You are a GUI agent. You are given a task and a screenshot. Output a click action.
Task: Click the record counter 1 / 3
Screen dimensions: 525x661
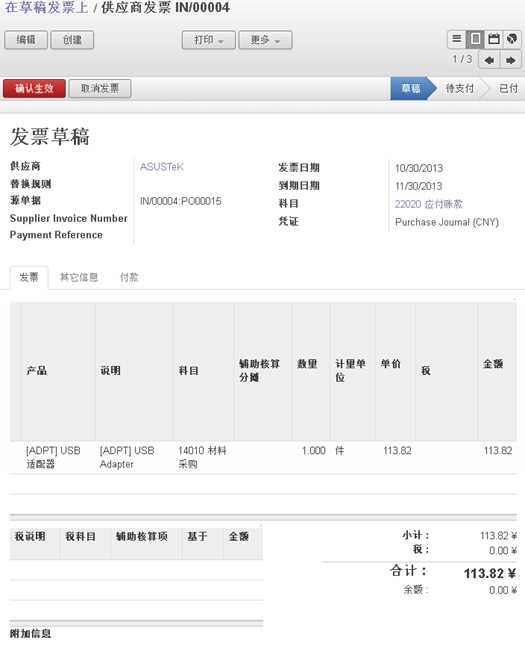[462, 59]
